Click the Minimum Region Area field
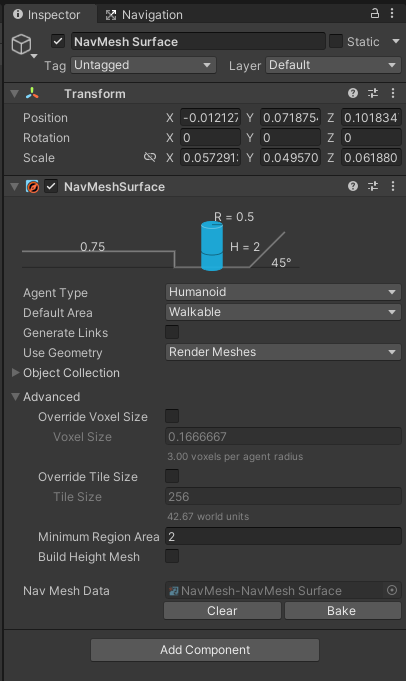Screen dimensions: 406x681 pos(283,536)
